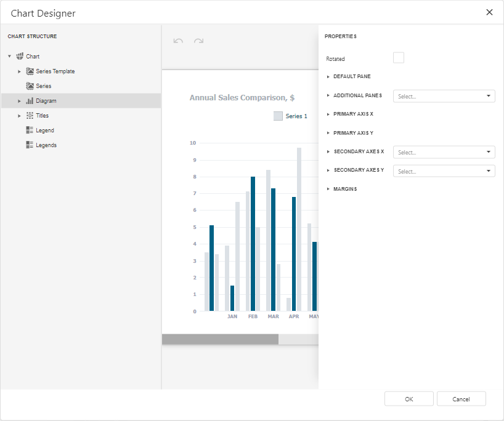Click the Series node icon
The height and width of the screenshot is (421, 504).
30,86
